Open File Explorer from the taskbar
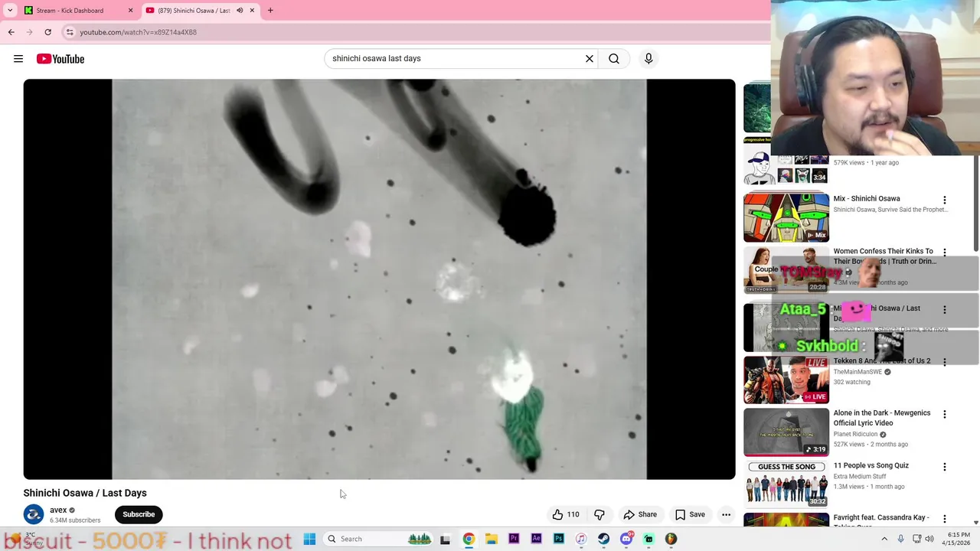 tap(491, 539)
